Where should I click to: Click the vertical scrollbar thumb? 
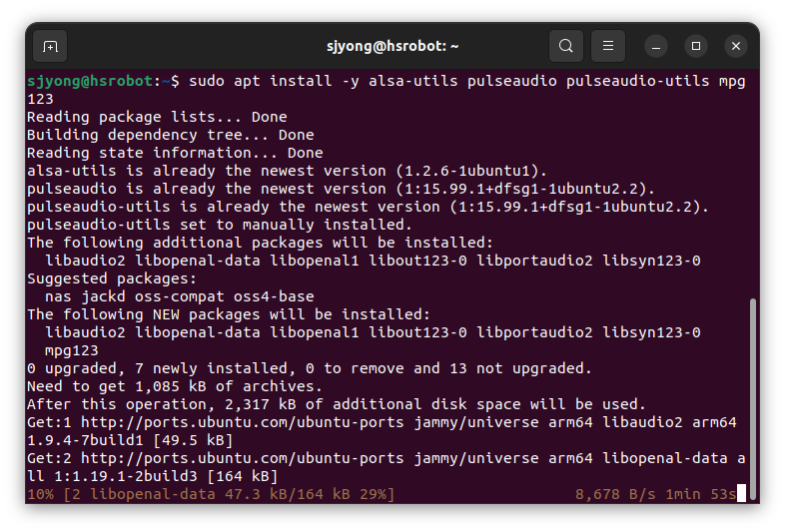click(752, 399)
